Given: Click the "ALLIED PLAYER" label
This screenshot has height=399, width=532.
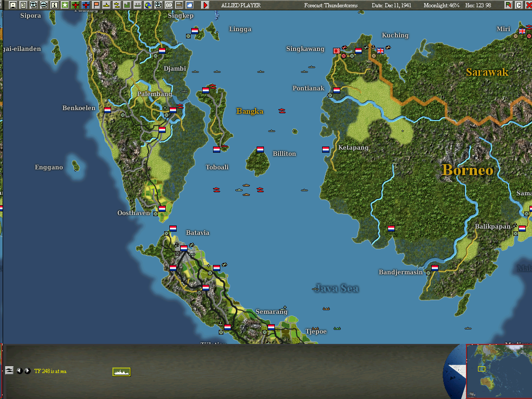Looking at the screenshot, I should tap(241, 5).
